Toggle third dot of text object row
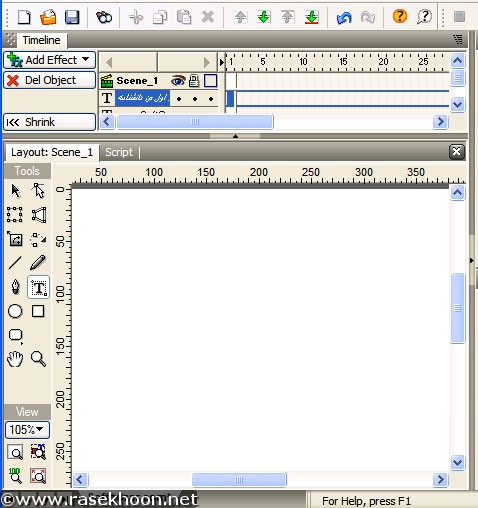Image resolution: width=478 pixels, height=508 pixels. coord(211,99)
